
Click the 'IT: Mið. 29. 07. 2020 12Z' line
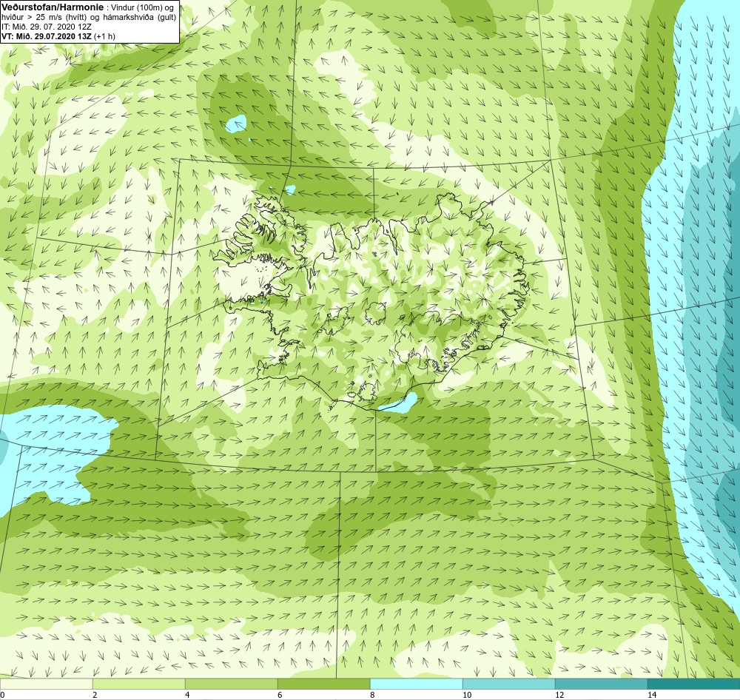(47, 27)
